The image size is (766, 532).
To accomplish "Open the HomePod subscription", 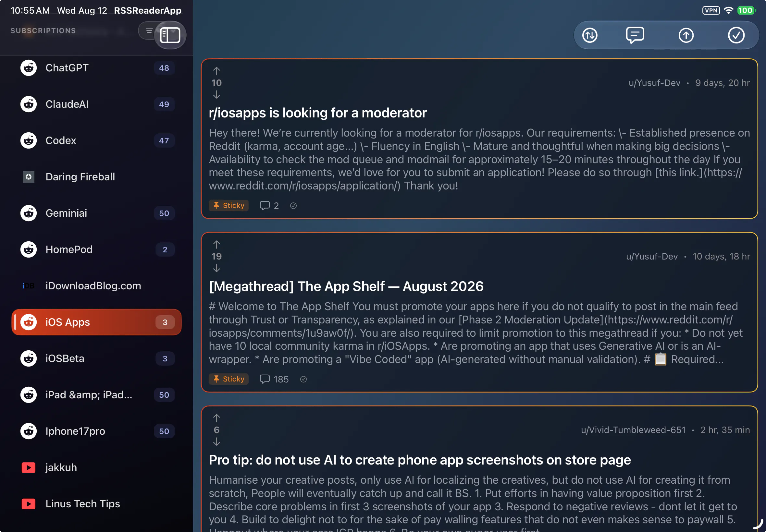I will [x=96, y=249].
